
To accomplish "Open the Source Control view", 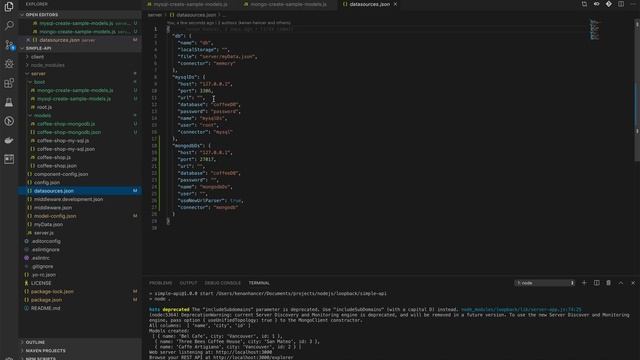I will click(9, 44).
